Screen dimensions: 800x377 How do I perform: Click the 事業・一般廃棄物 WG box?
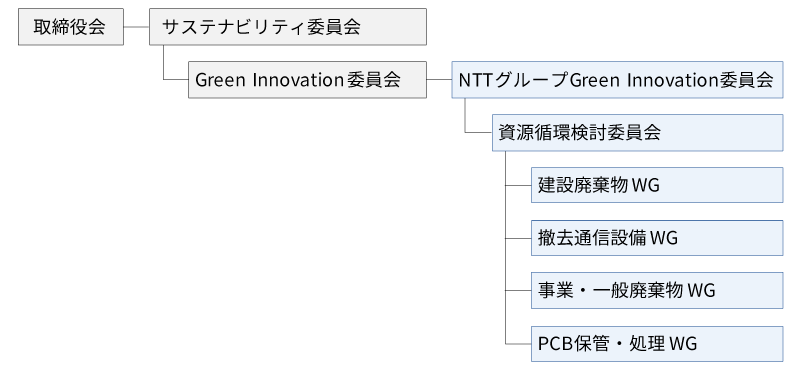657,291
